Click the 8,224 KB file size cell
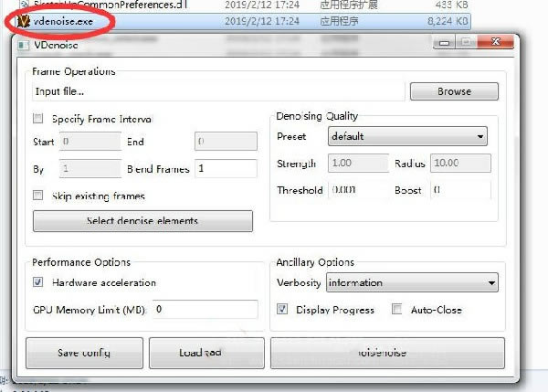Viewport: 548px width, 392px height. (x=448, y=21)
